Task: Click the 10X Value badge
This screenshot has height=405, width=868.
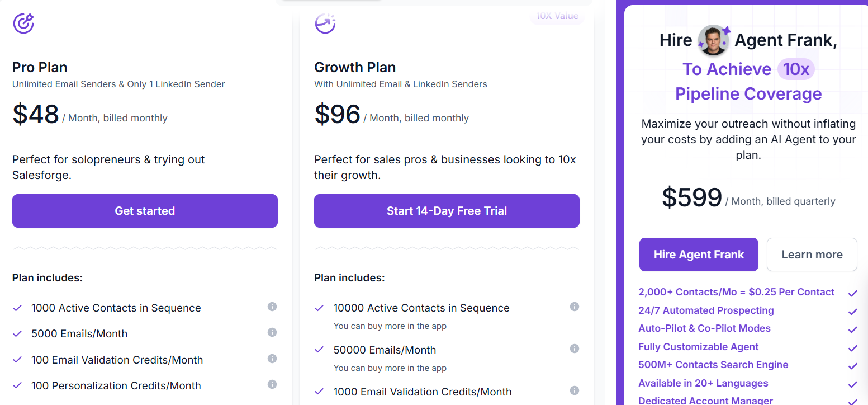Action: pos(557,16)
